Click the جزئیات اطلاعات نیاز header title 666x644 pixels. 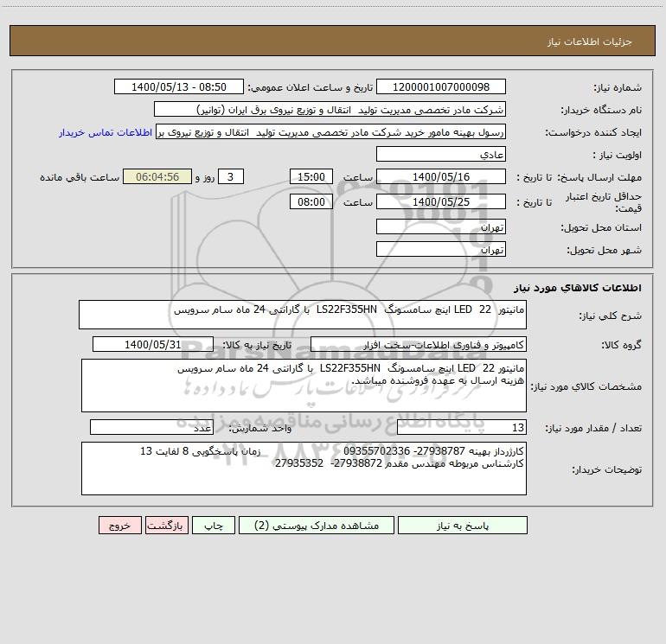[590, 41]
